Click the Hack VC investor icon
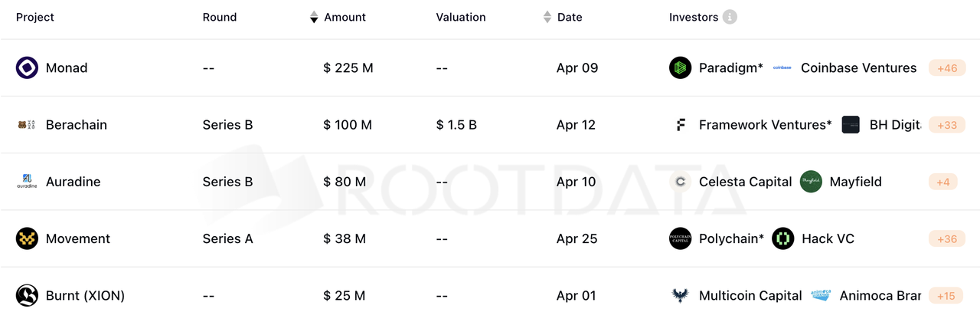 coord(782,238)
